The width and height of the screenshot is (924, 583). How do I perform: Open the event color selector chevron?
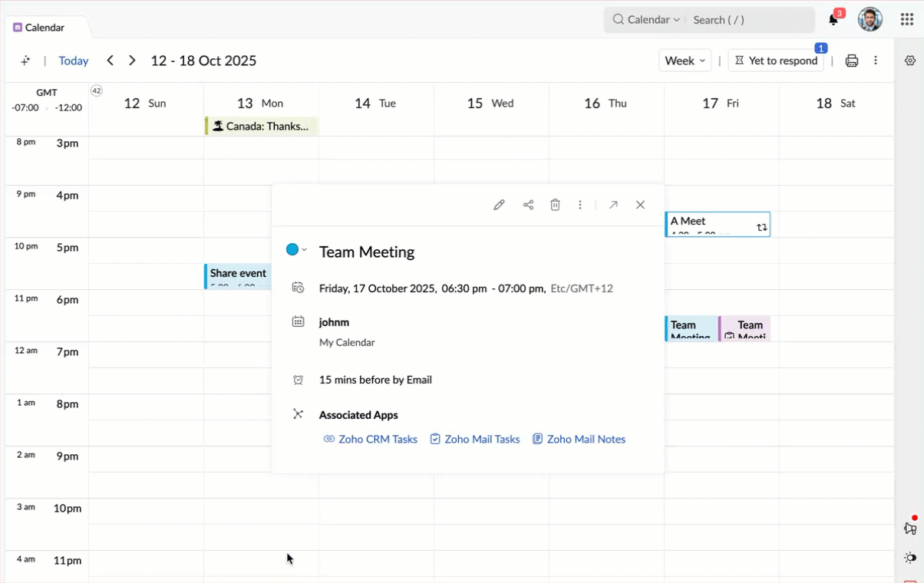tap(302, 249)
